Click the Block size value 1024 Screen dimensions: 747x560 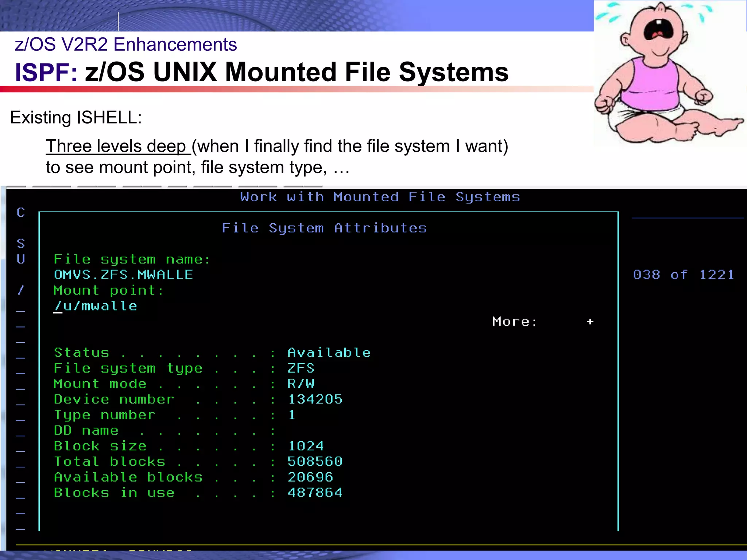click(306, 446)
